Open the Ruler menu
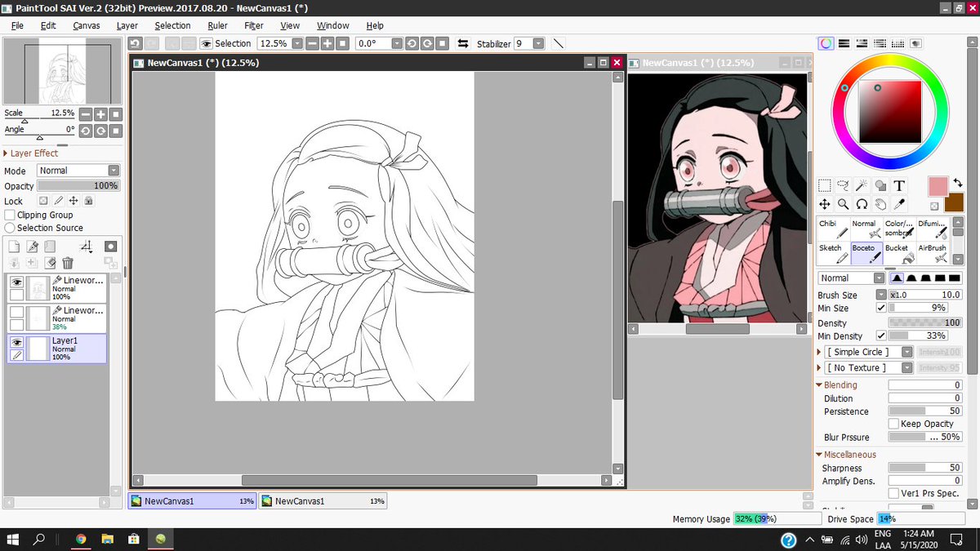The height and width of the screenshot is (551, 980). (217, 25)
